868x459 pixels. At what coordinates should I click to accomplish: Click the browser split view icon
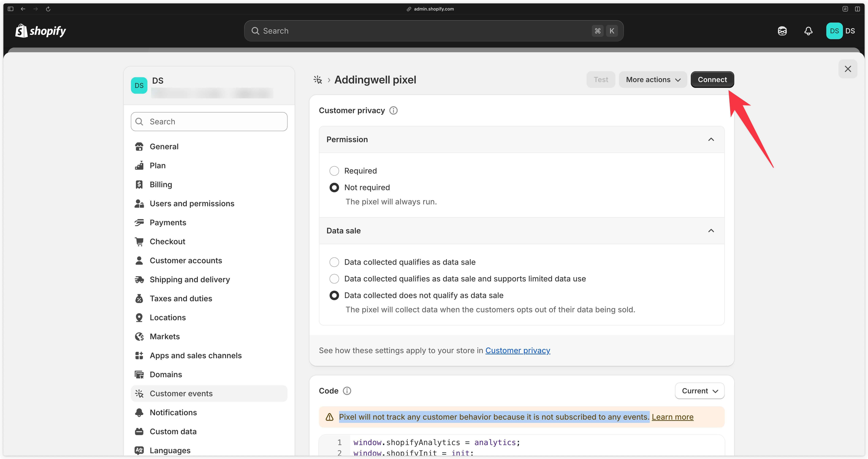click(857, 9)
